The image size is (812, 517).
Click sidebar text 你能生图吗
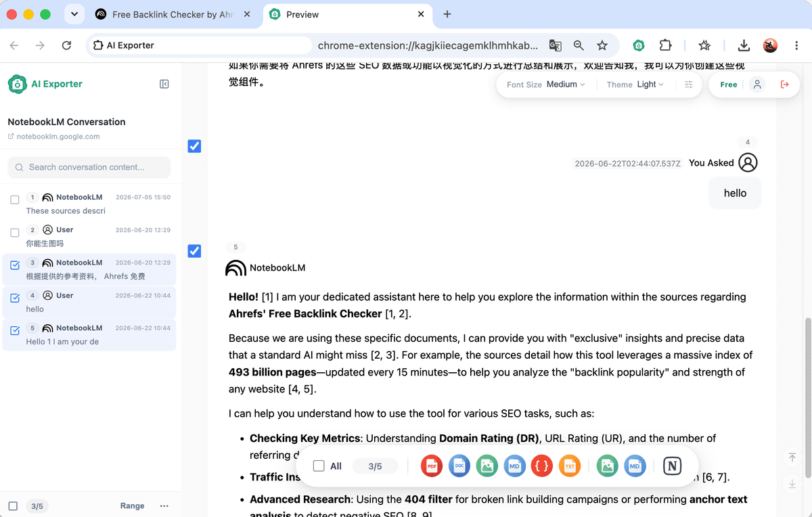pyautogui.click(x=45, y=244)
